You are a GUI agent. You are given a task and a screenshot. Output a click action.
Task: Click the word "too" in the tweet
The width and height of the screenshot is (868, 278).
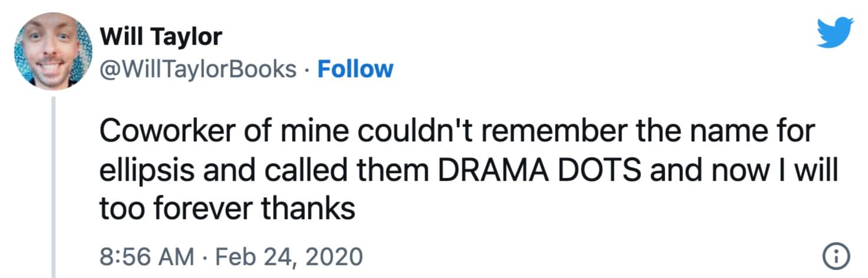(x=119, y=208)
